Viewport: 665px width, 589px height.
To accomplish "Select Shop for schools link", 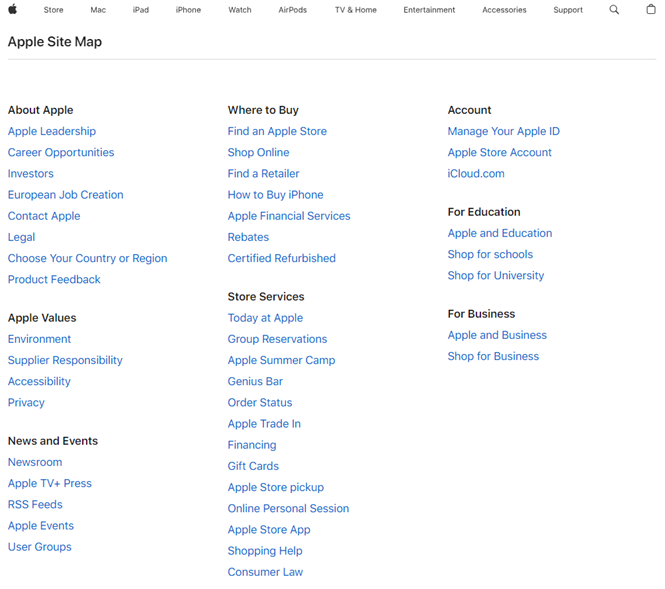I will [490, 254].
